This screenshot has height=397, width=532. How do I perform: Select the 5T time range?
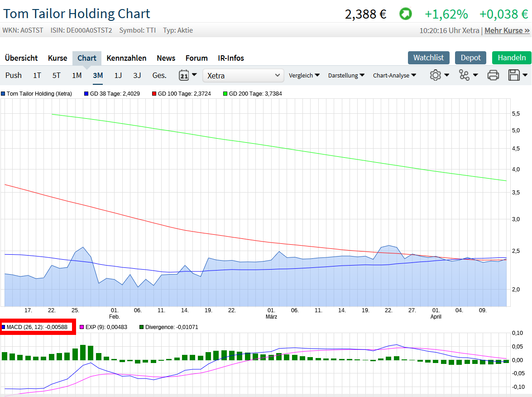click(56, 75)
